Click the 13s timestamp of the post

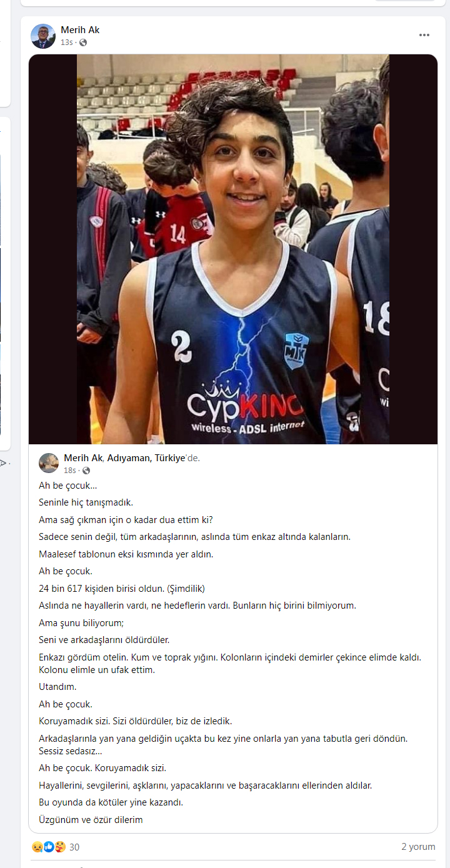pos(66,42)
